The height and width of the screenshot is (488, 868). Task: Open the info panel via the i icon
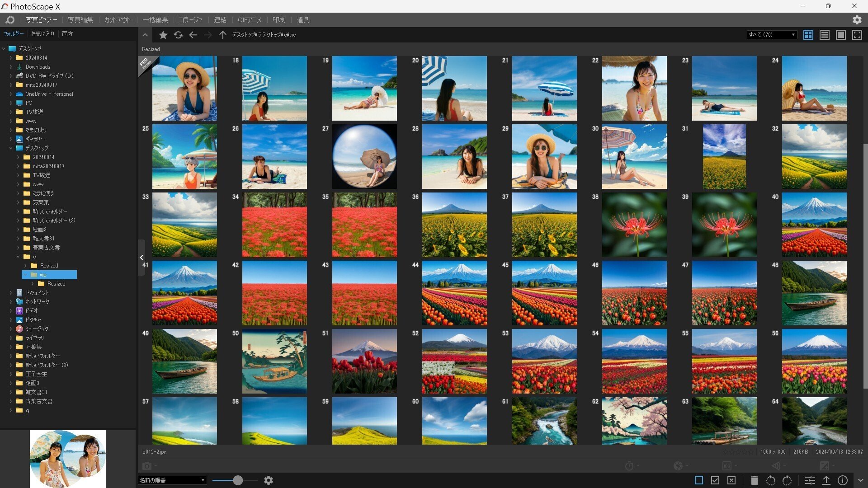[x=842, y=480]
